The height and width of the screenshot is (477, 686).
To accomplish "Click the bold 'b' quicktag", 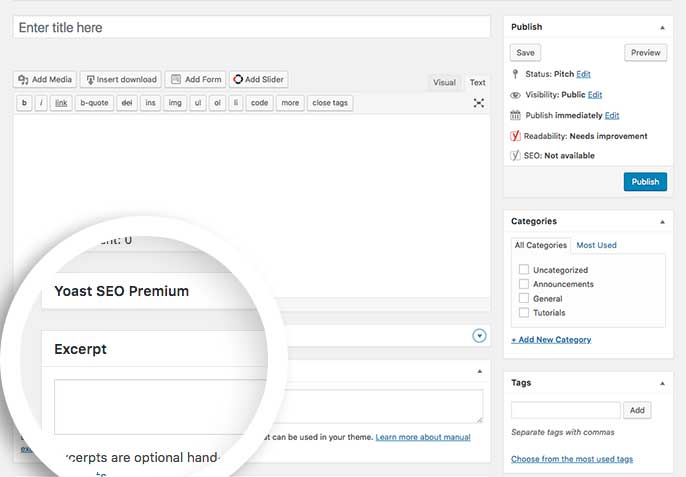I will click(x=24, y=103).
